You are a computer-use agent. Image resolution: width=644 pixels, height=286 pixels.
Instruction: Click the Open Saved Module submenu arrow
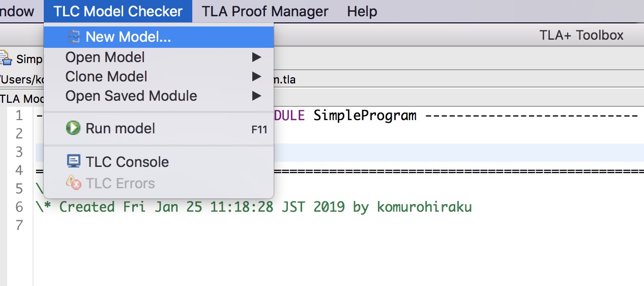pos(257,96)
